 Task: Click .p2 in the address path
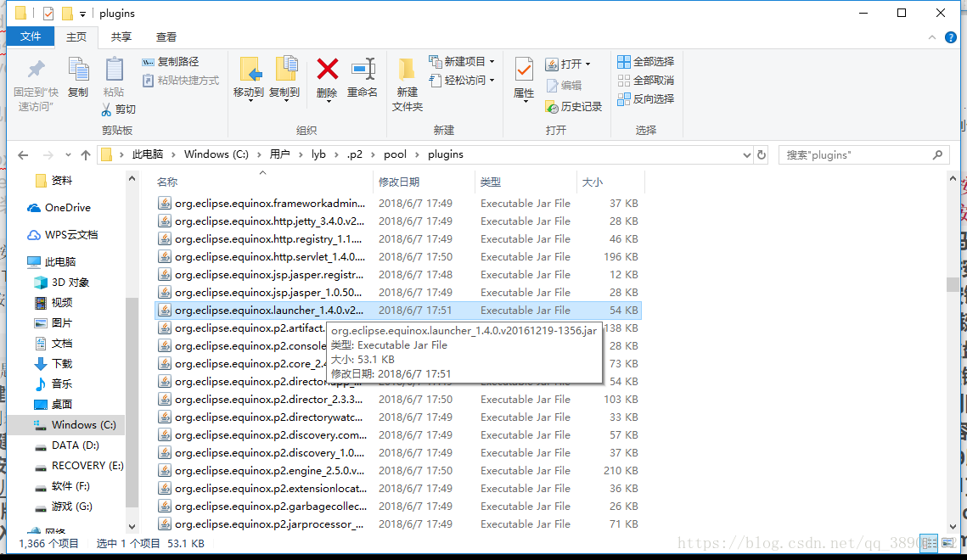(355, 154)
